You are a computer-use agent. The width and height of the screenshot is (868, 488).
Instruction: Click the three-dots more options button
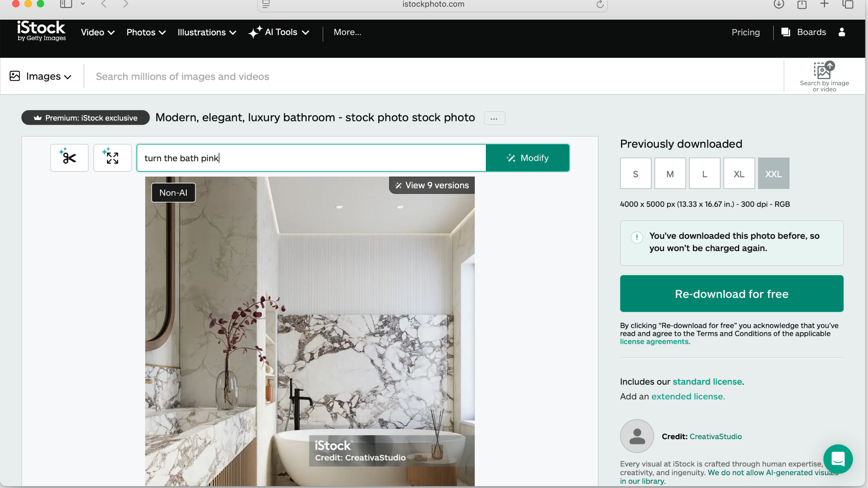click(x=494, y=118)
